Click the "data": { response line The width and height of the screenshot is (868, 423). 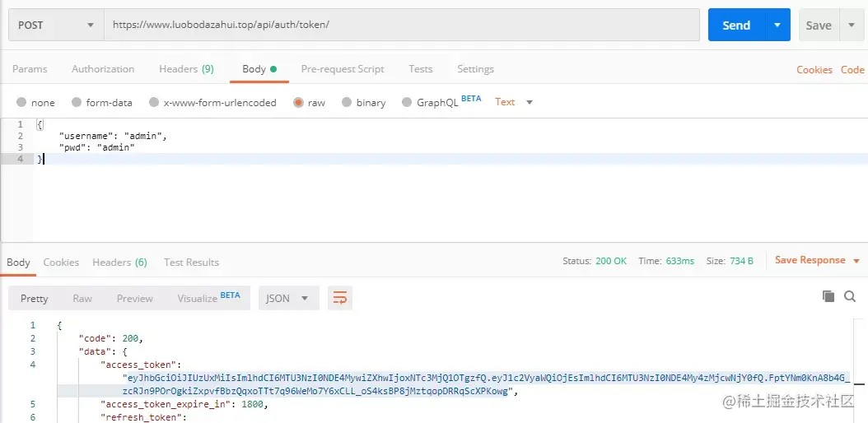(104, 351)
